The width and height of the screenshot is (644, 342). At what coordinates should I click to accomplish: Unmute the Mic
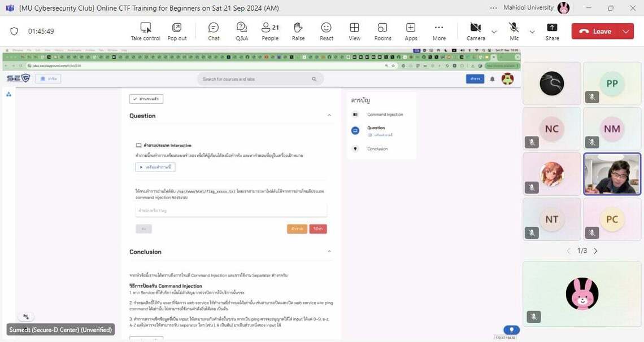pos(514,31)
